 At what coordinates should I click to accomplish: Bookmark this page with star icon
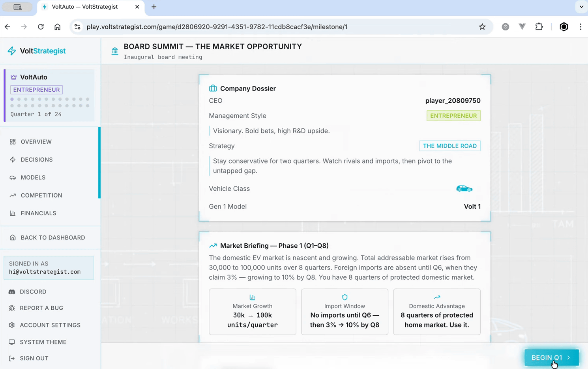pyautogui.click(x=482, y=27)
